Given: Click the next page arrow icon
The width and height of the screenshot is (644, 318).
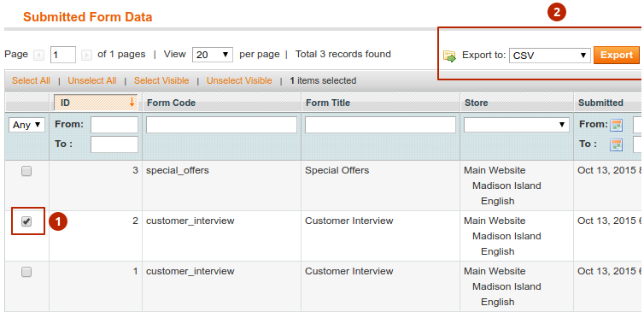Looking at the screenshot, I should pyautogui.click(x=86, y=55).
